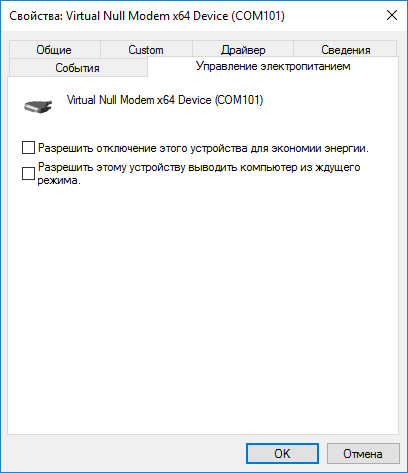Close the device properties dialog with X
Image resolution: width=408 pixels, height=473 pixels.
point(391,15)
